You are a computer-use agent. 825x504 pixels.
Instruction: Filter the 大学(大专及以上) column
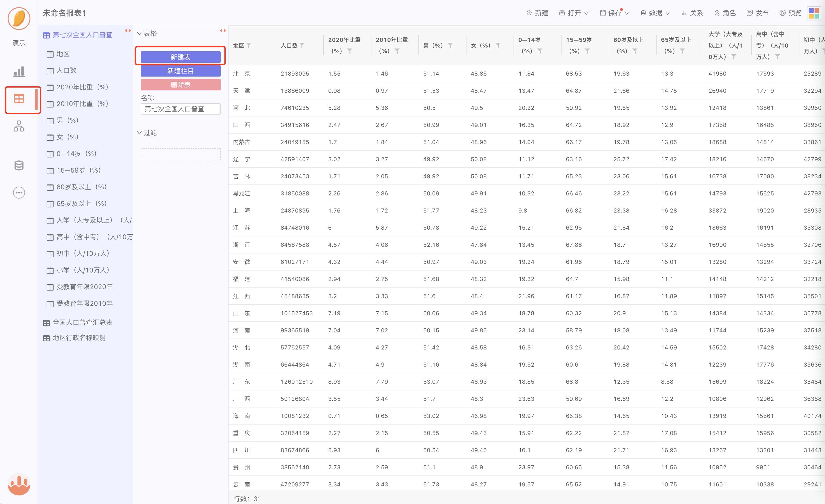pyautogui.click(x=734, y=57)
